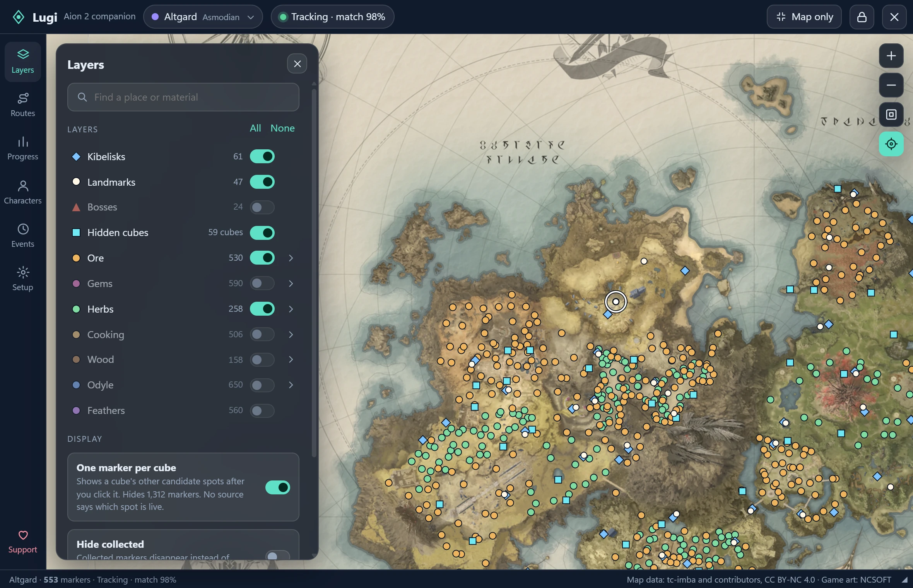This screenshot has width=913, height=588.
Task: Fit the map to view button
Action: (891, 115)
